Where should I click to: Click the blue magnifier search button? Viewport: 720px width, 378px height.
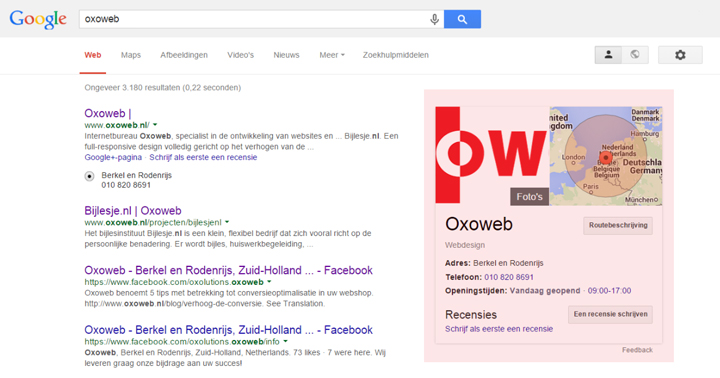point(462,19)
